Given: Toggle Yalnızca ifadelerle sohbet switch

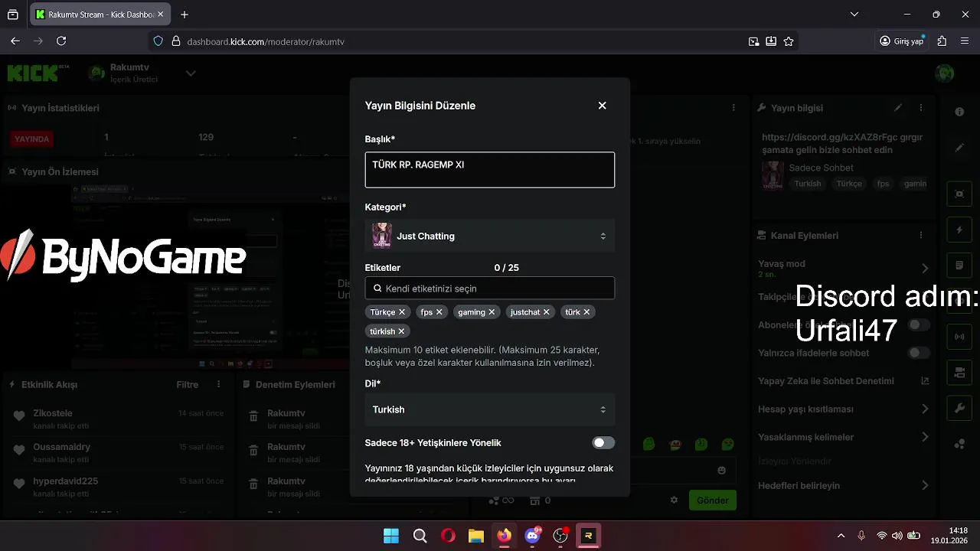Looking at the screenshot, I should (919, 353).
